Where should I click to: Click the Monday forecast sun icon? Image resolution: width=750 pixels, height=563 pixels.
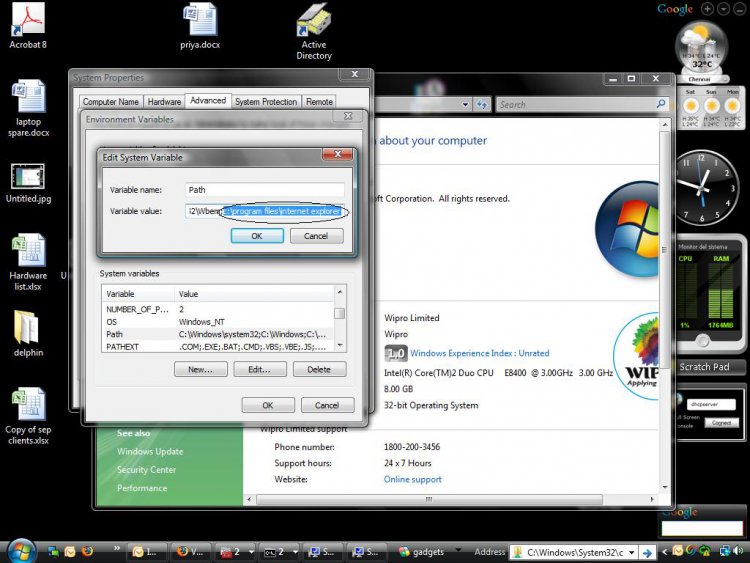[x=732, y=106]
